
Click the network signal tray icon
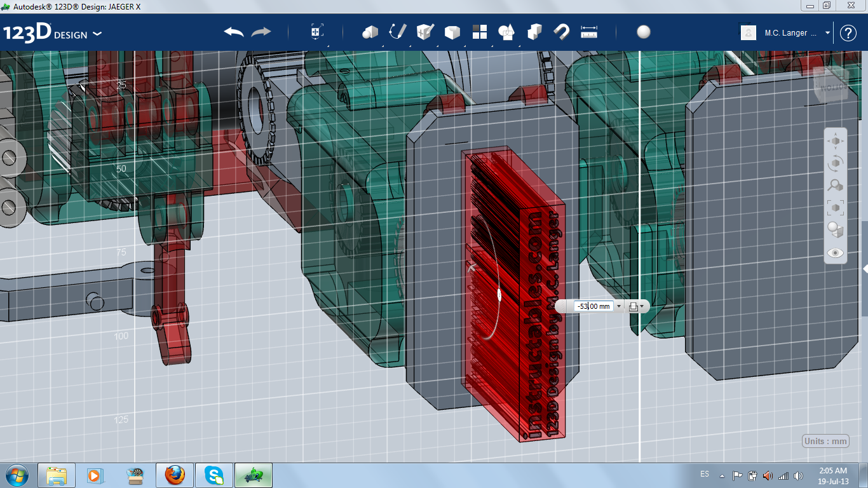coord(783,475)
